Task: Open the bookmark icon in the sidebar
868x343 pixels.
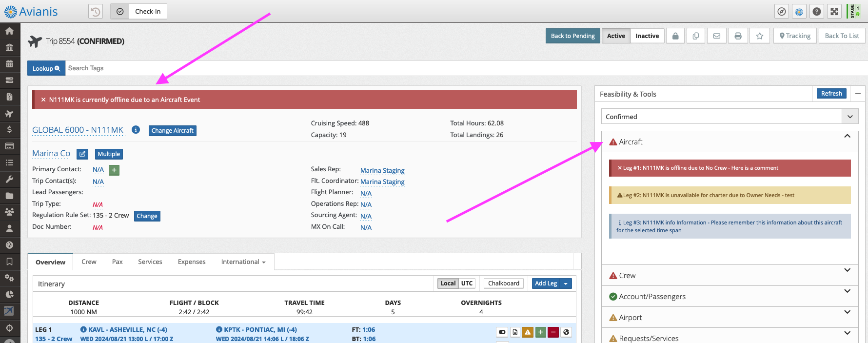Action: pyautogui.click(x=9, y=262)
